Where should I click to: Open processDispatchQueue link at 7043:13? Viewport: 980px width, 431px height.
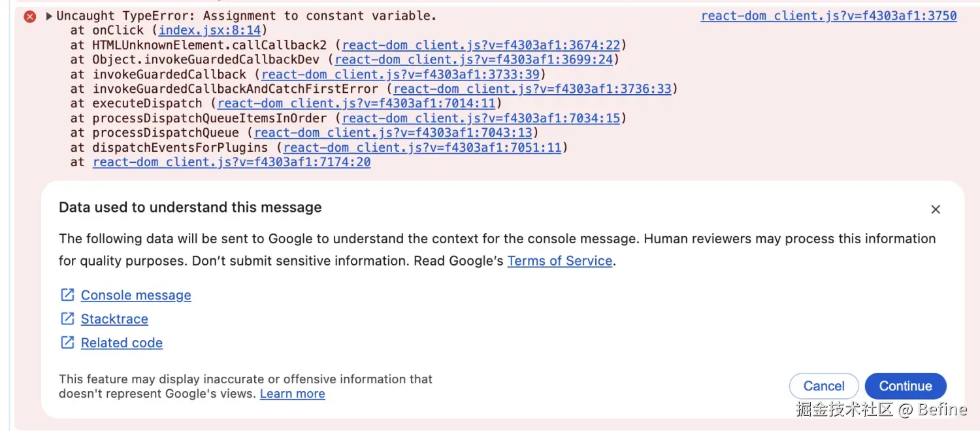[393, 133]
